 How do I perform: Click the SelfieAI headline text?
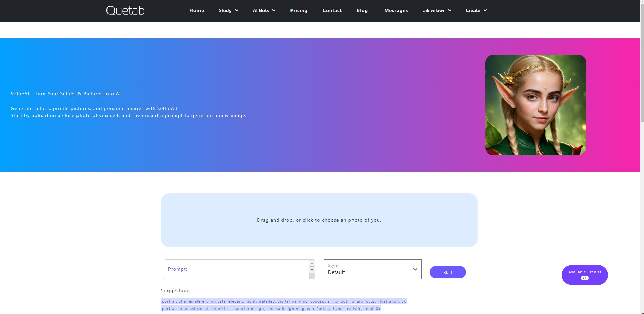[x=67, y=94]
